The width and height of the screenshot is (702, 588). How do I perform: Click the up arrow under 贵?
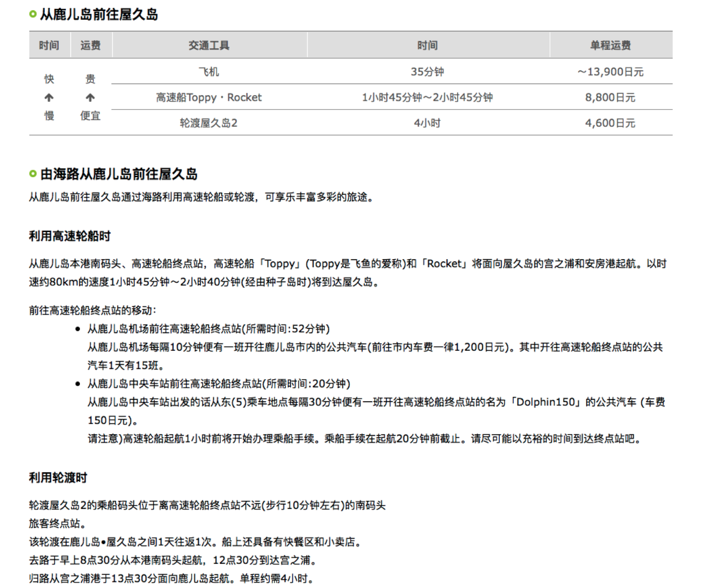tap(90, 97)
